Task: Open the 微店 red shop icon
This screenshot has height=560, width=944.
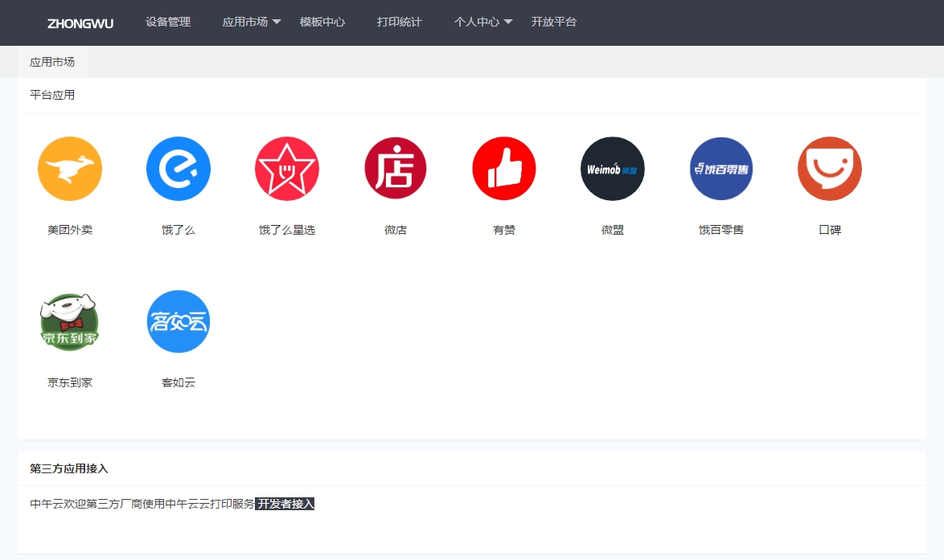Action: coord(396,169)
